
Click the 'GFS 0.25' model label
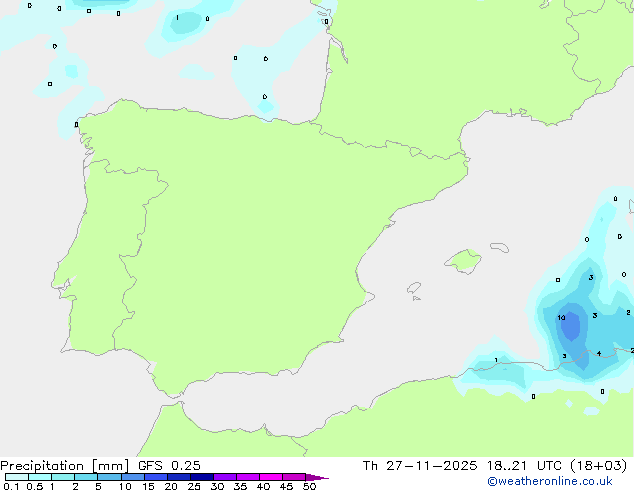tap(169, 466)
